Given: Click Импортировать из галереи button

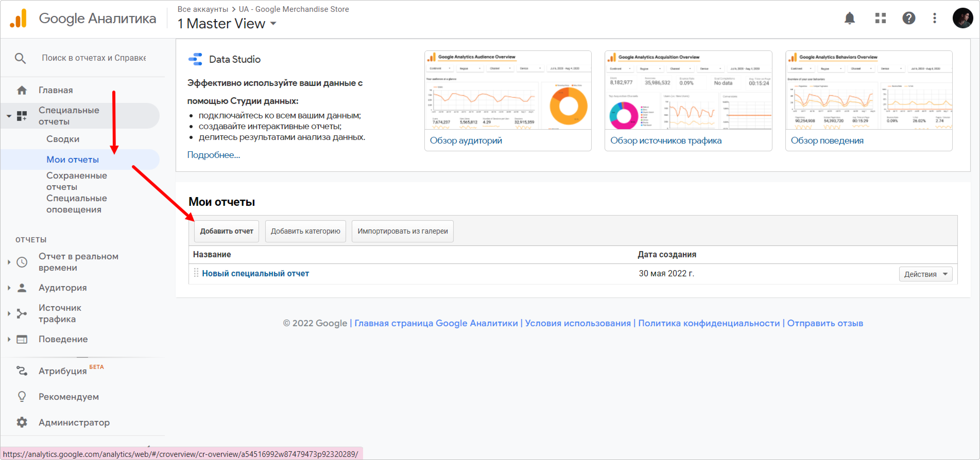Looking at the screenshot, I should point(402,231).
